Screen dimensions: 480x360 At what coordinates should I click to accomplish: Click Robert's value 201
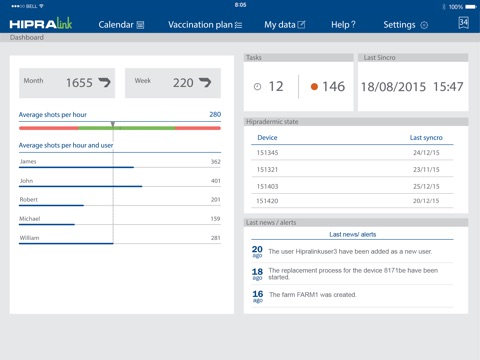(216, 200)
